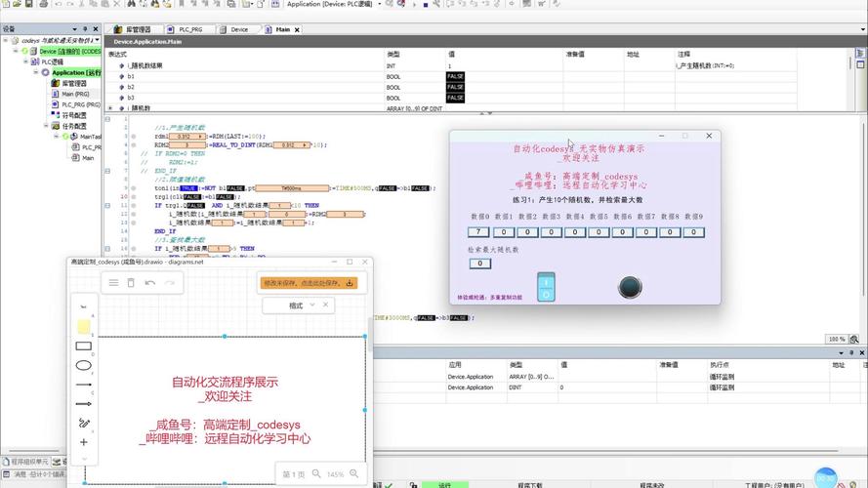
Task: Click the close X on Main tab
Action: click(297, 30)
